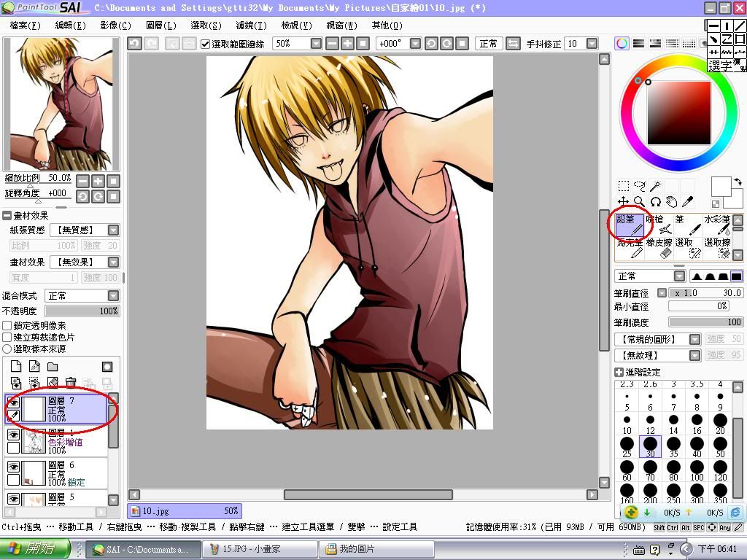Select the 鉛筆 pencil tool
The width and height of the screenshot is (747, 560).
630,225
